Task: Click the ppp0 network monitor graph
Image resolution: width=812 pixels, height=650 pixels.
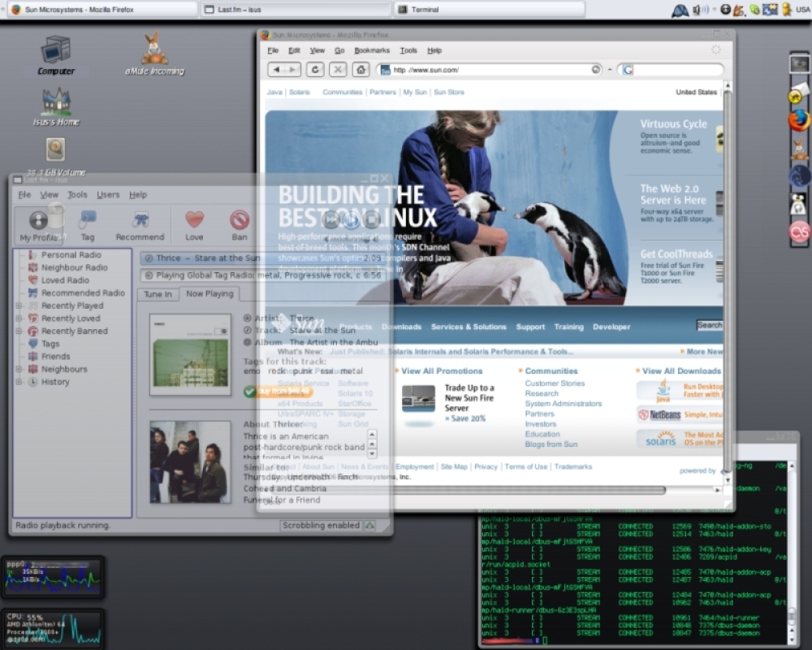Action: pyautogui.click(x=53, y=577)
